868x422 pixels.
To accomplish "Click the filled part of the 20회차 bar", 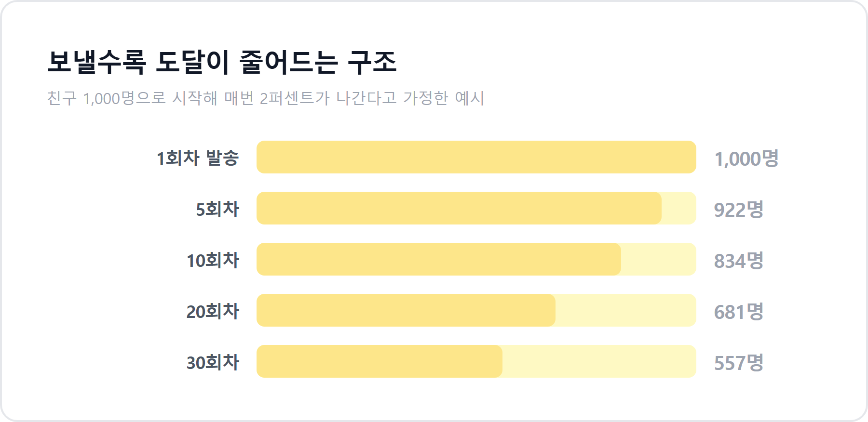I will (406, 310).
